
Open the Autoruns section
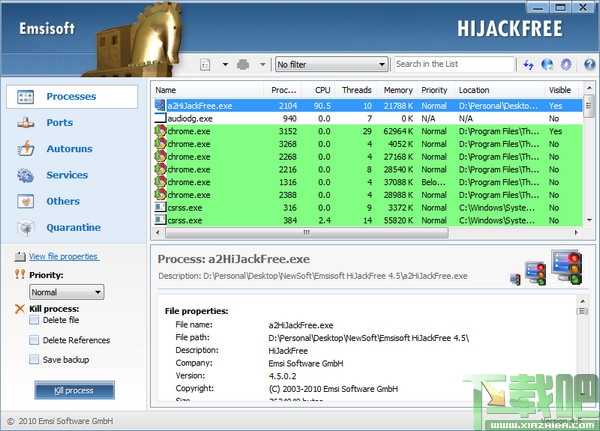pyautogui.click(x=69, y=149)
